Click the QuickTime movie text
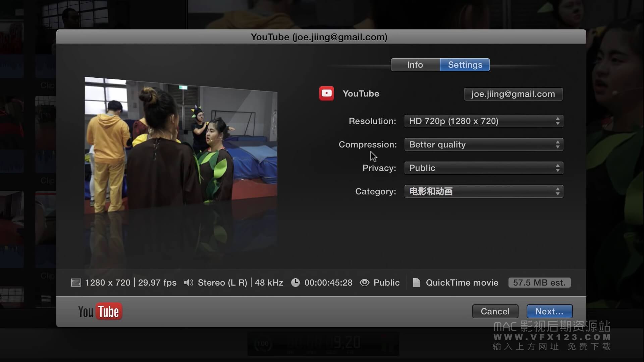The image size is (644, 362). (462, 283)
